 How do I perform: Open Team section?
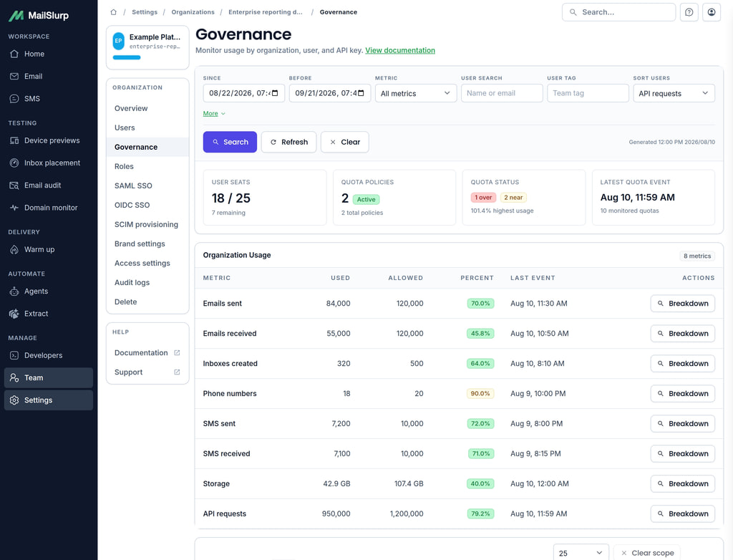[49, 377]
